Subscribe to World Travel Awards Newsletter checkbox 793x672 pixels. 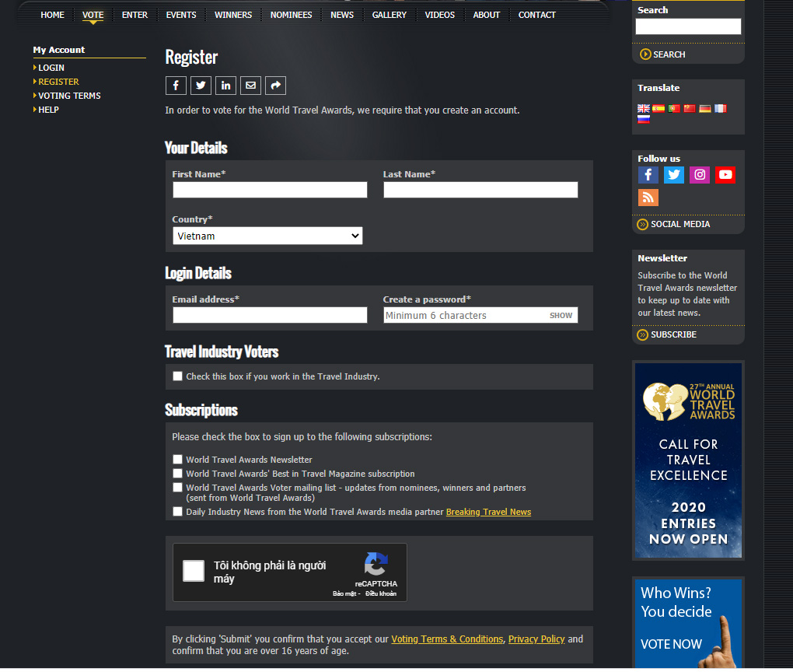coord(177,460)
